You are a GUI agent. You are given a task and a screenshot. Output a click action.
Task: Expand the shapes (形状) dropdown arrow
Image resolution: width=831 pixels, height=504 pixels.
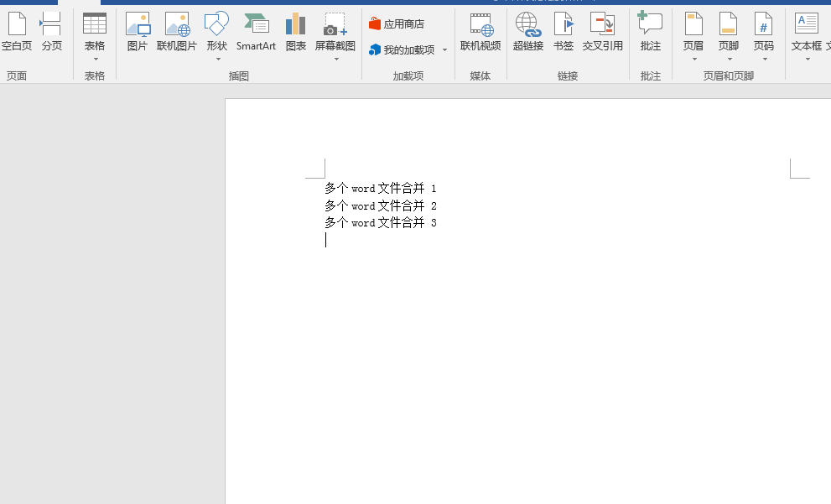(x=218, y=60)
